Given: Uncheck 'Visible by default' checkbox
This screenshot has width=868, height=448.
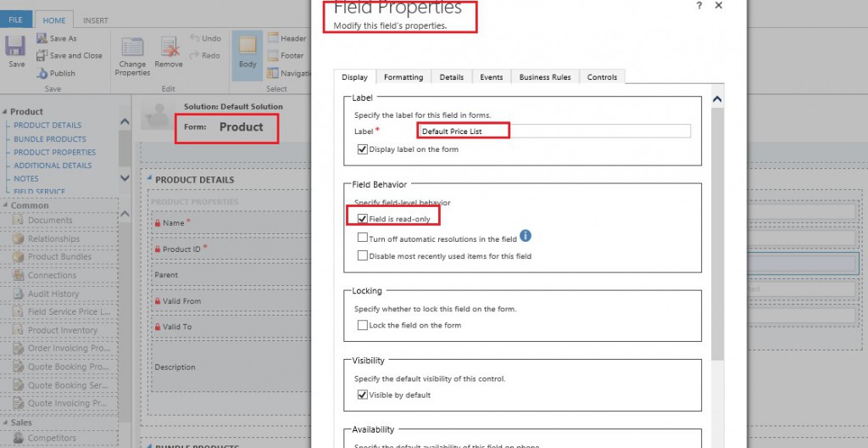Looking at the screenshot, I should (363, 395).
